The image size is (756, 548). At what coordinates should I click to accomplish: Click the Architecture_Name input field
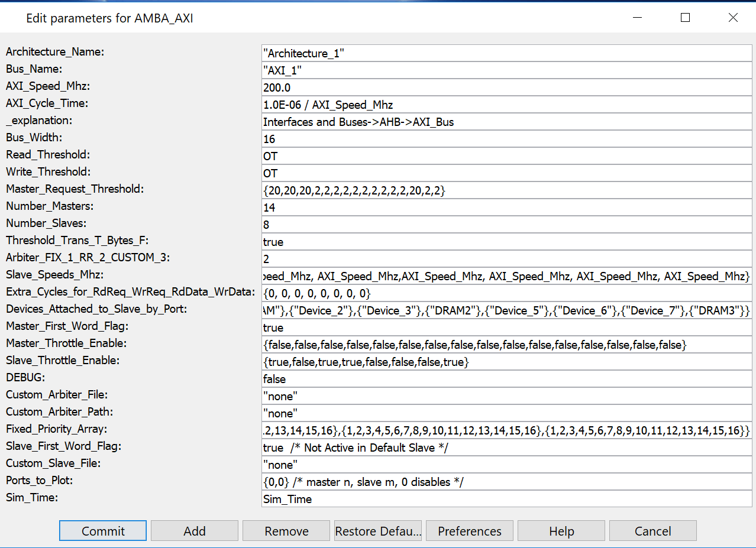click(506, 53)
